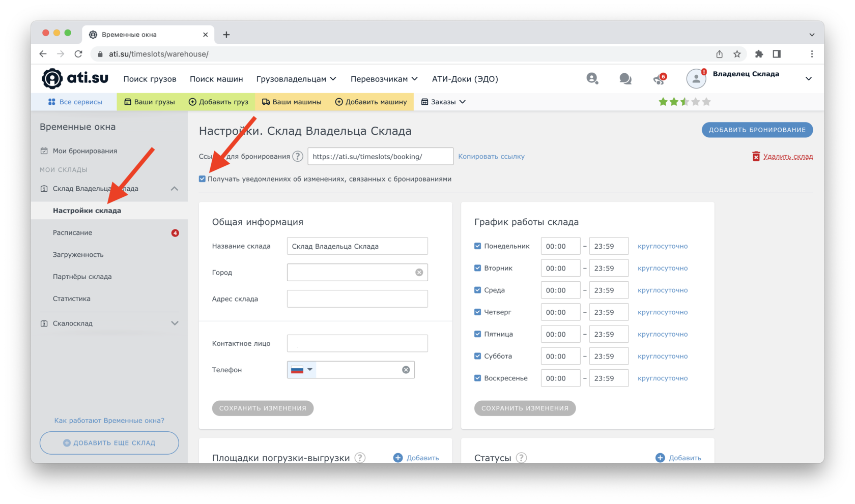This screenshot has width=855, height=504.
Task: Click the browser reload icon
Action: [x=78, y=54]
